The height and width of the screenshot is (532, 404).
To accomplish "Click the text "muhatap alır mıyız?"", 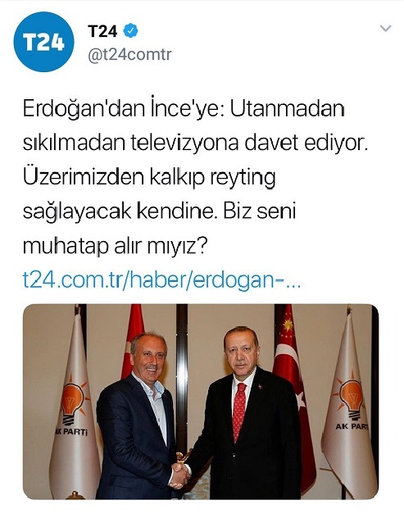I will click(114, 246).
